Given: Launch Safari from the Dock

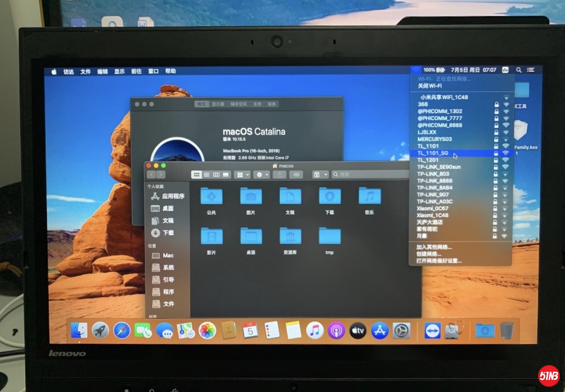Looking at the screenshot, I should coord(122,330).
